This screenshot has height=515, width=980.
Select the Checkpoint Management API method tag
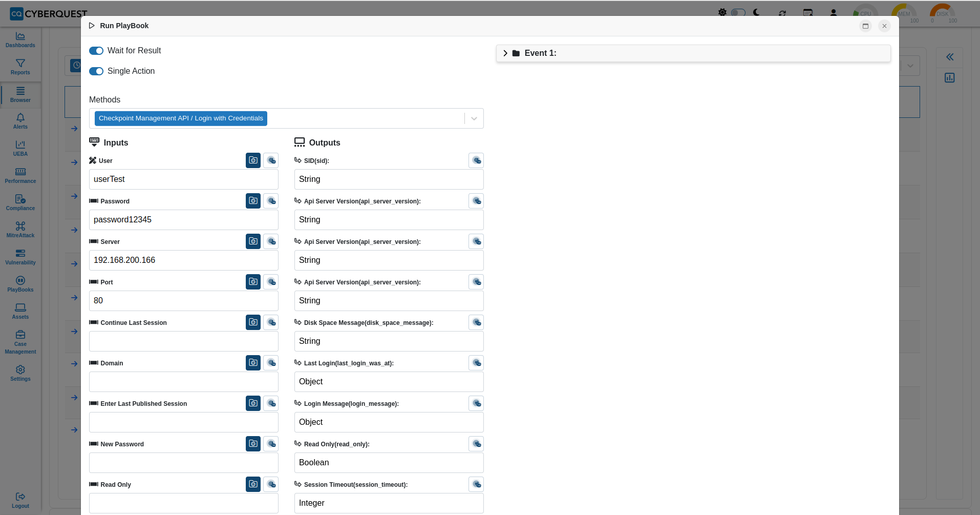click(181, 118)
